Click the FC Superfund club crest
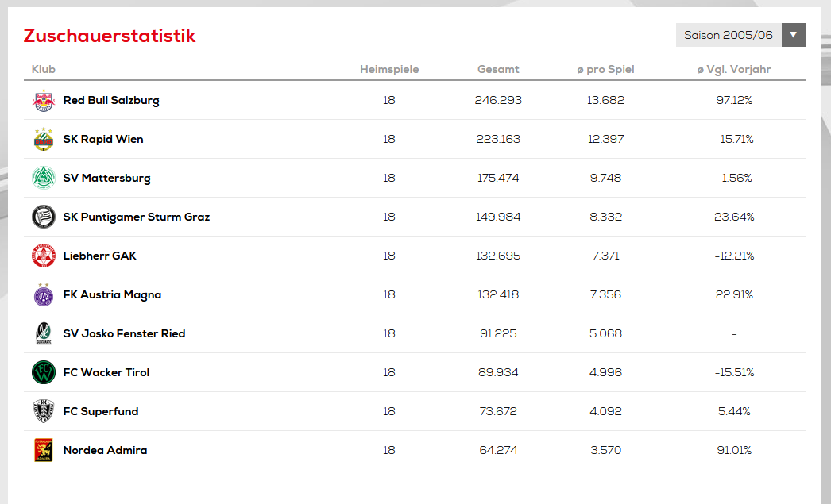The height and width of the screenshot is (504, 831). [x=44, y=411]
